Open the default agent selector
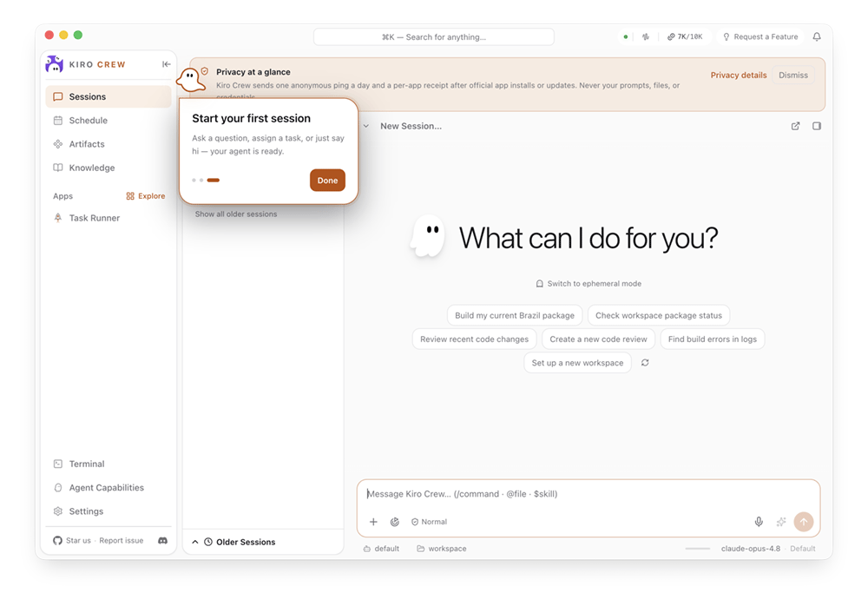 click(381, 549)
